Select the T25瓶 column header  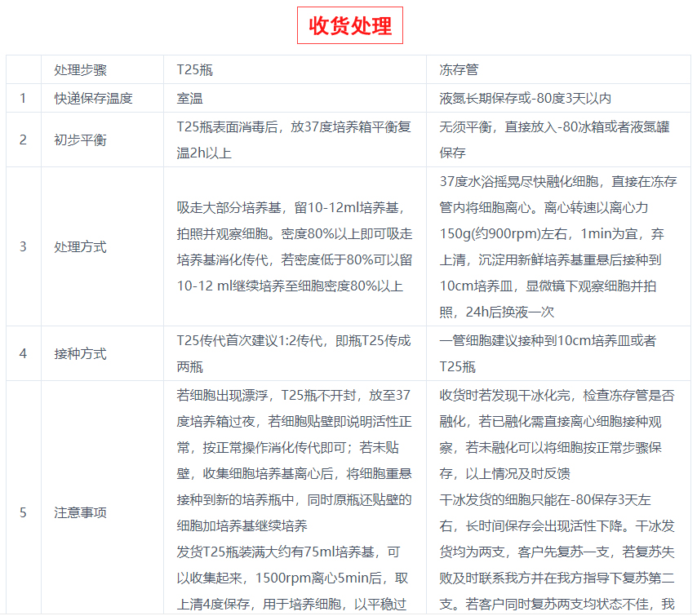(x=195, y=69)
